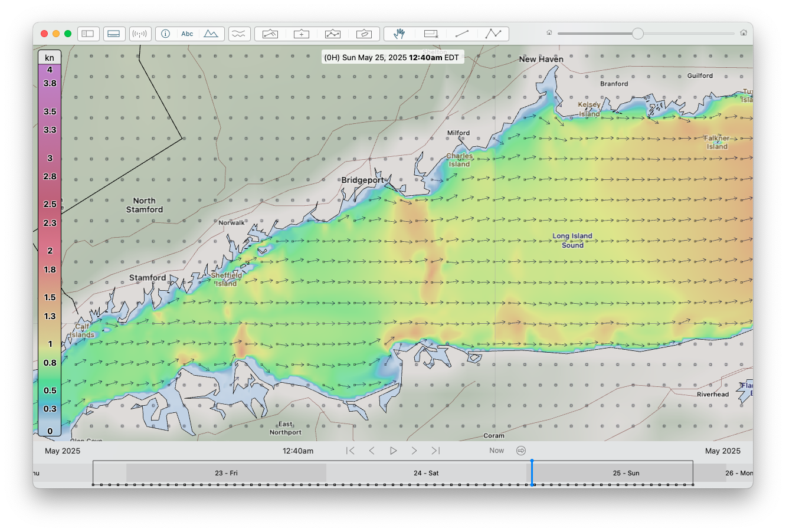Click East Northport label
This screenshot has width=786, height=532.
click(x=286, y=428)
